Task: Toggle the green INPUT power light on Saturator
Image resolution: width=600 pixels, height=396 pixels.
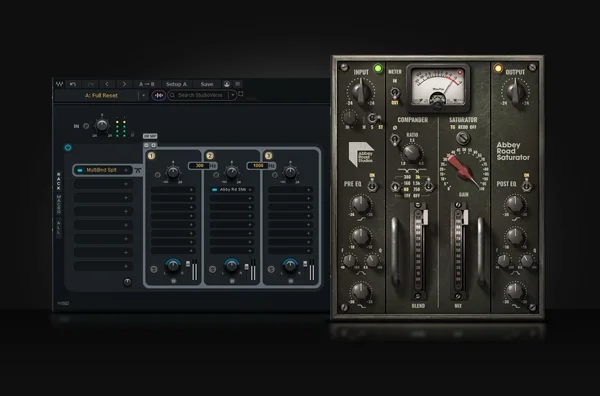Action: click(378, 69)
